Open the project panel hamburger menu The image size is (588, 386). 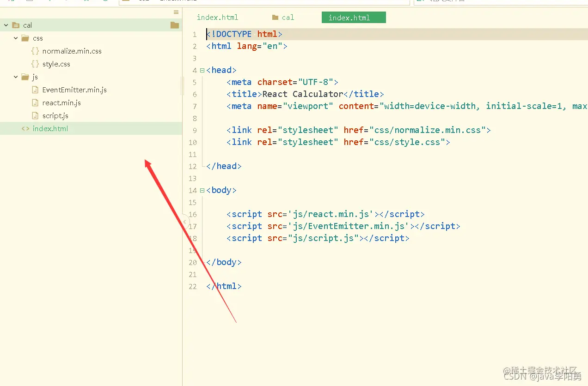[x=176, y=12]
